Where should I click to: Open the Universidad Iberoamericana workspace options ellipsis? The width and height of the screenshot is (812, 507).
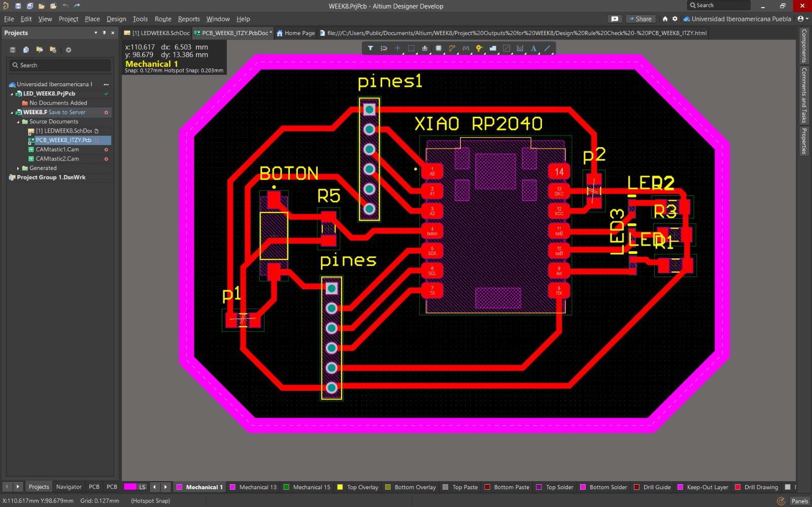point(106,85)
